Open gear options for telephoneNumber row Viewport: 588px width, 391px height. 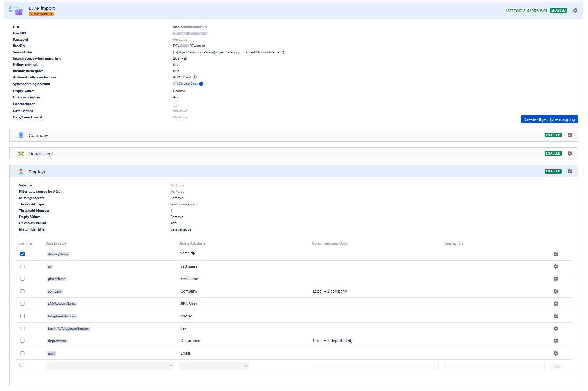[x=556, y=316]
